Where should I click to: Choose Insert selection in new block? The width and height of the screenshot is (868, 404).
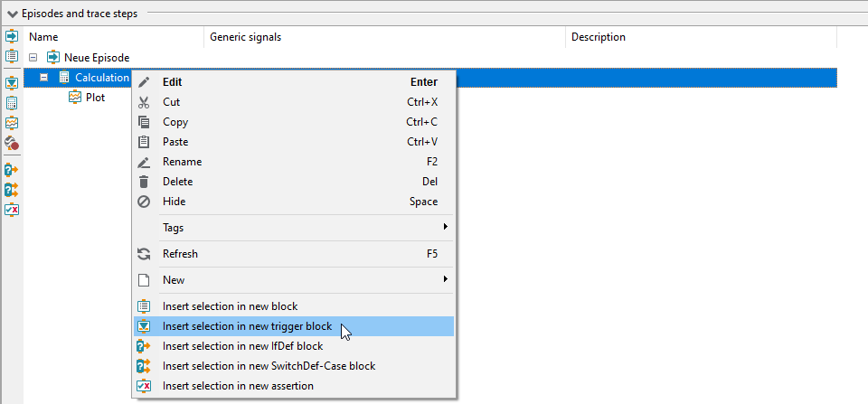coord(294,306)
